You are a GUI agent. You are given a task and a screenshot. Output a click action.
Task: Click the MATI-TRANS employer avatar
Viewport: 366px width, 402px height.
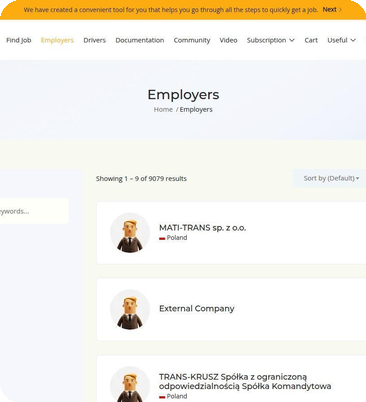click(x=130, y=233)
